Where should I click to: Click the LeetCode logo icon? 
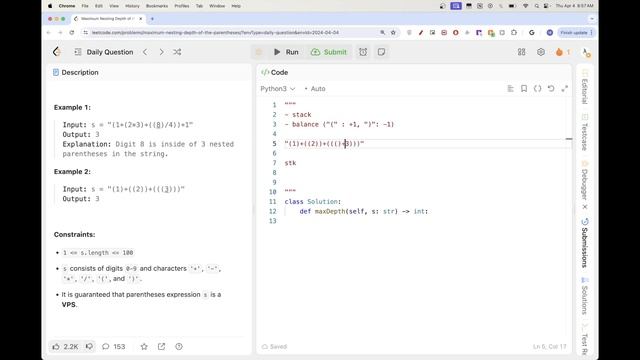click(57, 52)
